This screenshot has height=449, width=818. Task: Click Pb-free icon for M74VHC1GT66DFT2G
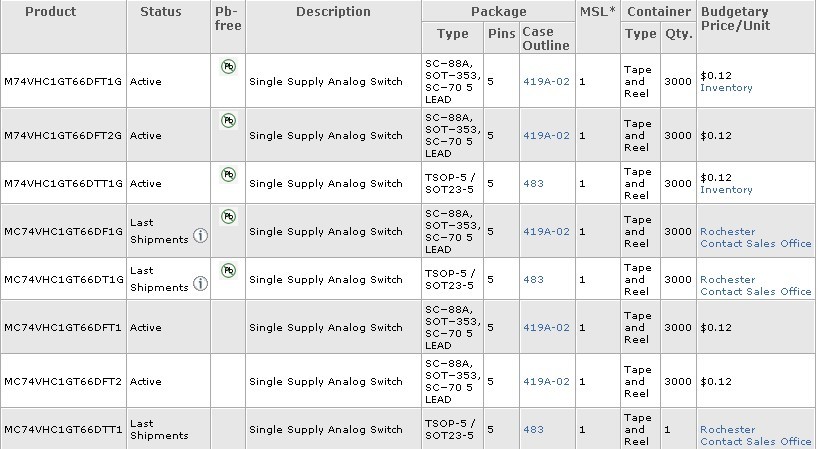pos(228,120)
